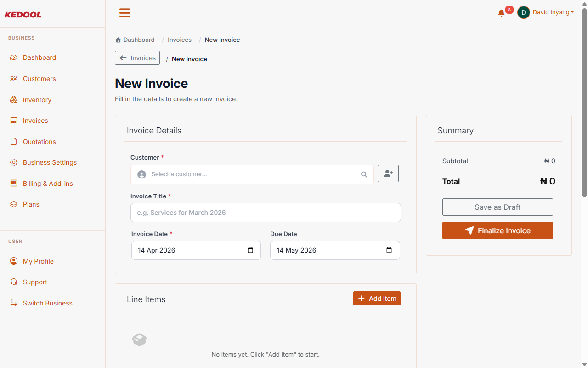Click the search magnifier in customer field
The height and width of the screenshot is (368, 588).
pyautogui.click(x=364, y=174)
